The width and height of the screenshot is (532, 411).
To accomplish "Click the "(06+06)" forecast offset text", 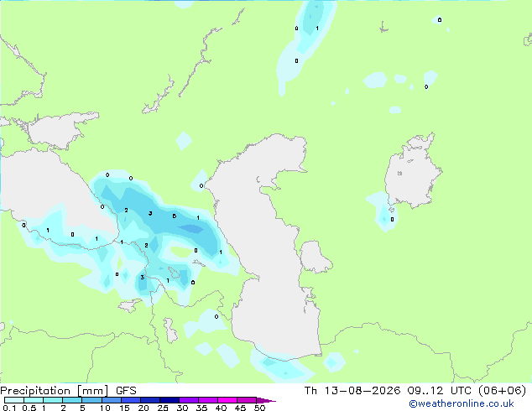I will point(502,391).
